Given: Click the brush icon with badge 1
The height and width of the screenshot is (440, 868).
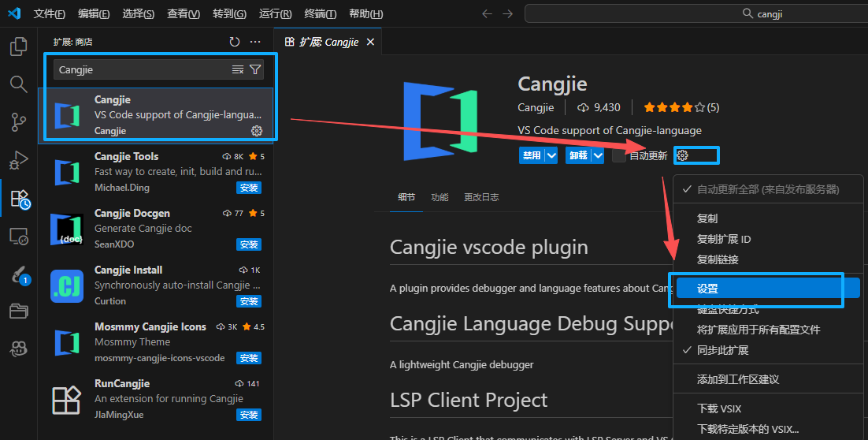Looking at the screenshot, I should (20, 274).
